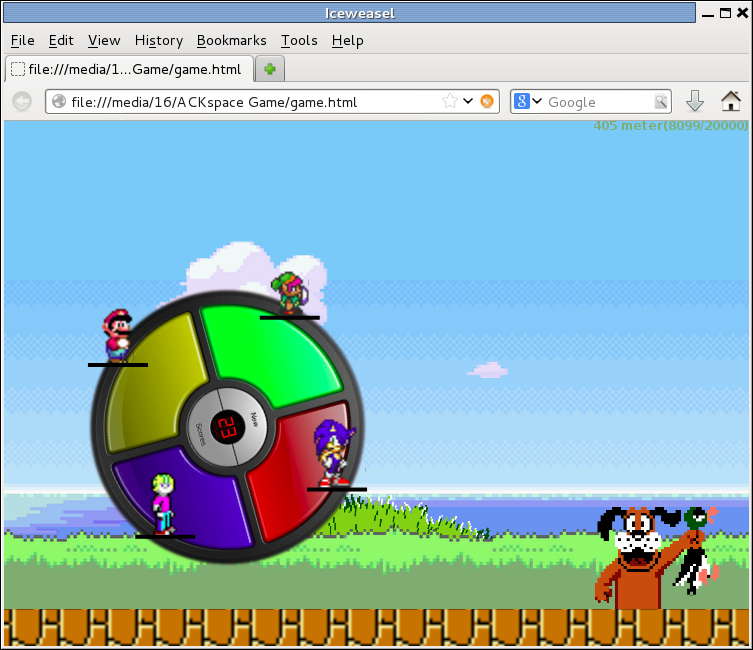Click the Scores button on wheel center
The image size is (753, 650).
[200, 434]
